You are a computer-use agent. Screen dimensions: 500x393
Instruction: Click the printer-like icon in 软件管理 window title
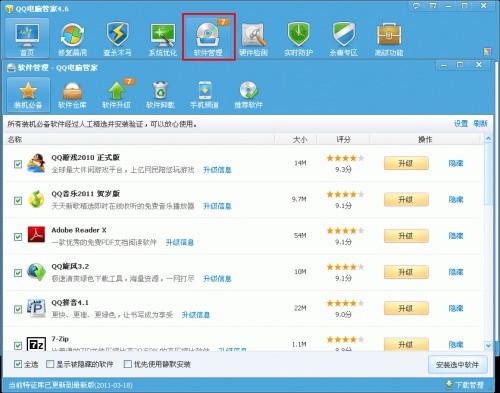click(11, 68)
